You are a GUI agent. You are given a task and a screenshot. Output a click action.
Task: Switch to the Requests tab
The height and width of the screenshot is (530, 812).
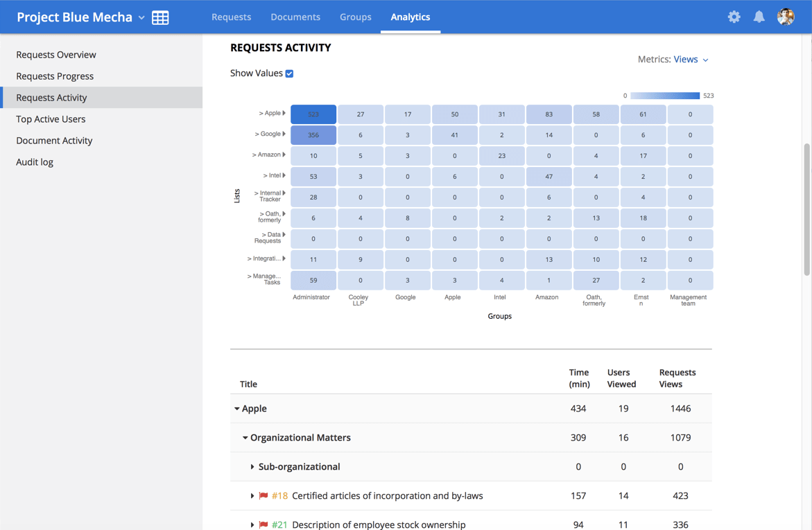232,17
